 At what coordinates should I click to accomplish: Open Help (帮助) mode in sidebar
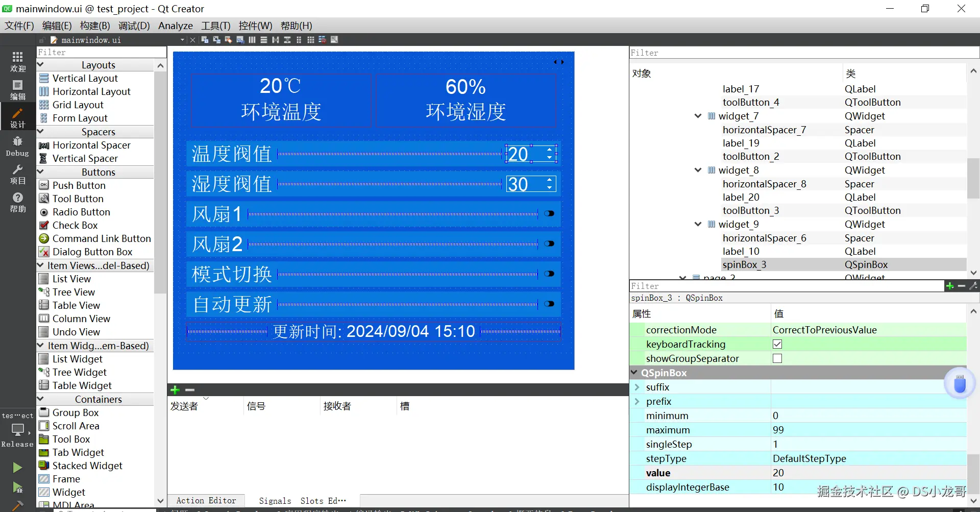(18, 202)
